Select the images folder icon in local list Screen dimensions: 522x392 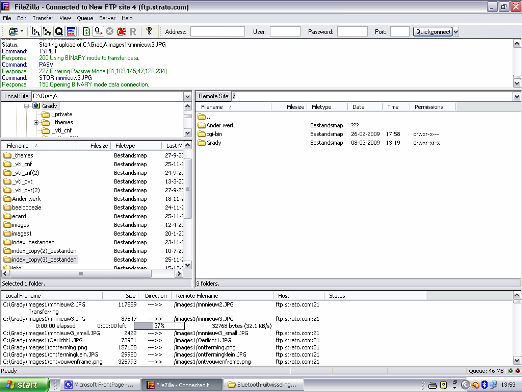coord(7,225)
